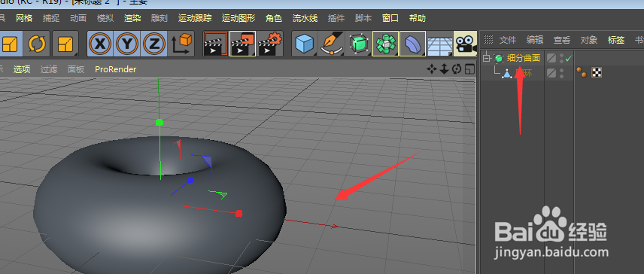Screen dimensions: 644x274
Task: Open the 流水线 menu
Action: (x=305, y=19)
